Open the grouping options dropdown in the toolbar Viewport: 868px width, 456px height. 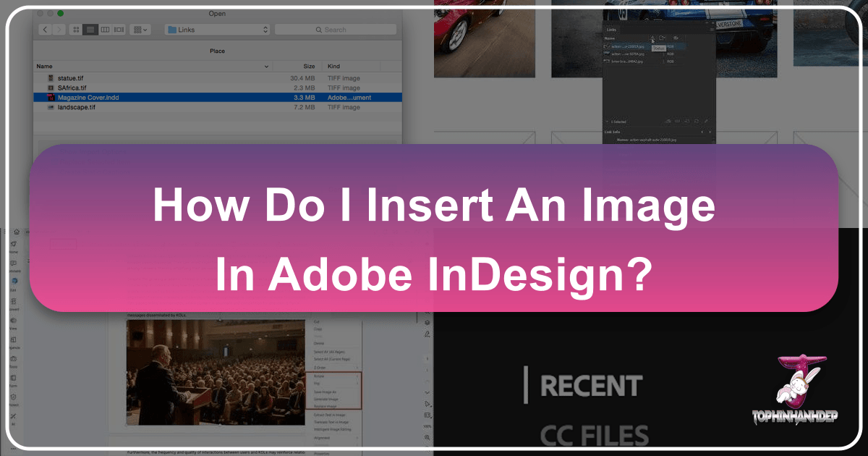140,29
